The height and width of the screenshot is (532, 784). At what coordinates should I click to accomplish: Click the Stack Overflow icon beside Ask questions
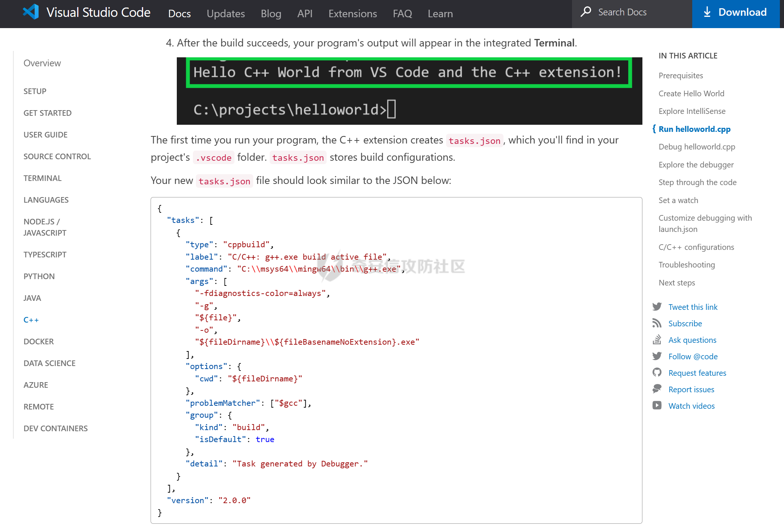(x=657, y=340)
